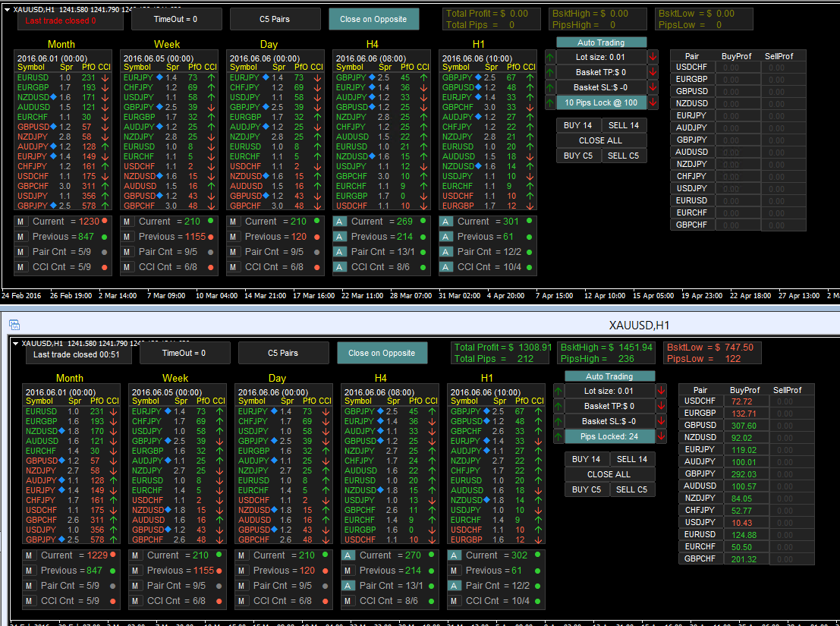Toggle the A button beside Current = 270
The image size is (840, 626).
coord(348,556)
